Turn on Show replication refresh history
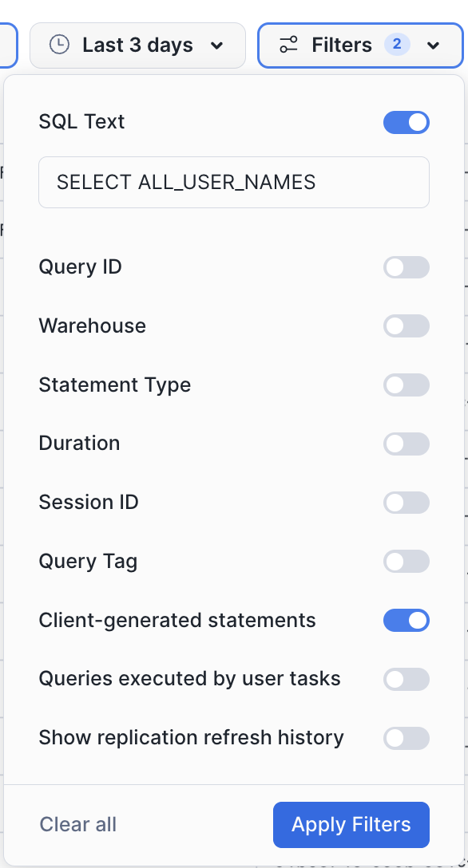 pos(406,738)
